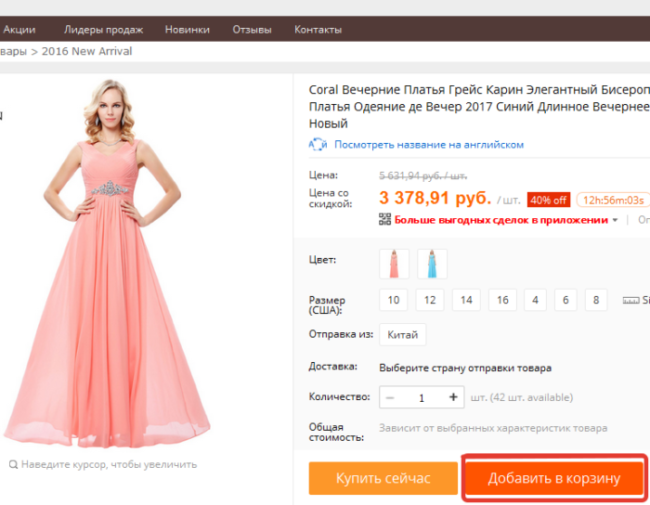The height and width of the screenshot is (505, 650).
Task: Go to the Новинки section
Action: (x=187, y=30)
